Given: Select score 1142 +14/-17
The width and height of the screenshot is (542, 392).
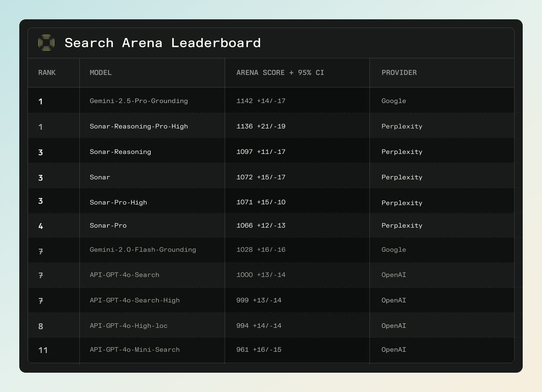Looking at the screenshot, I should point(261,101).
